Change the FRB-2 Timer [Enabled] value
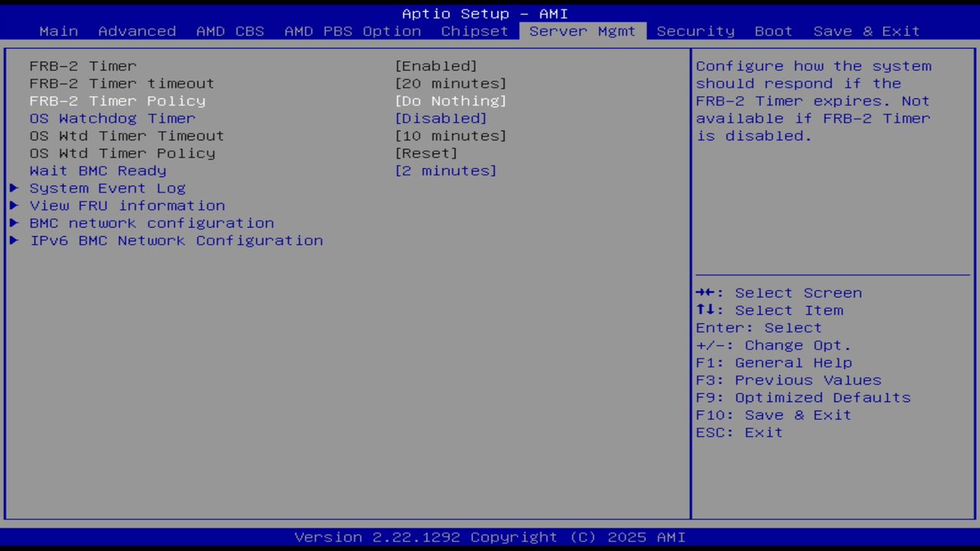Image resolution: width=980 pixels, height=551 pixels. pos(436,67)
